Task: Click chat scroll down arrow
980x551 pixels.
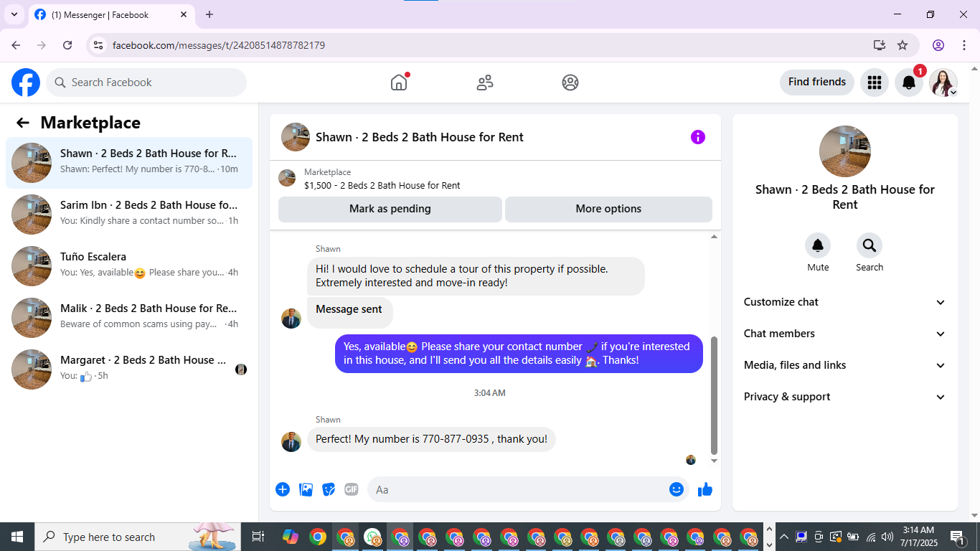Action: tap(714, 461)
